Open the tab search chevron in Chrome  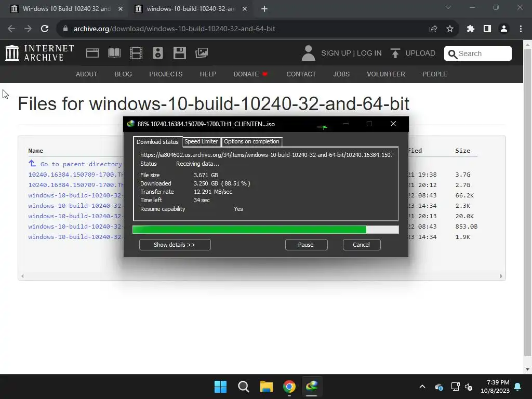(x=448, y=7)
